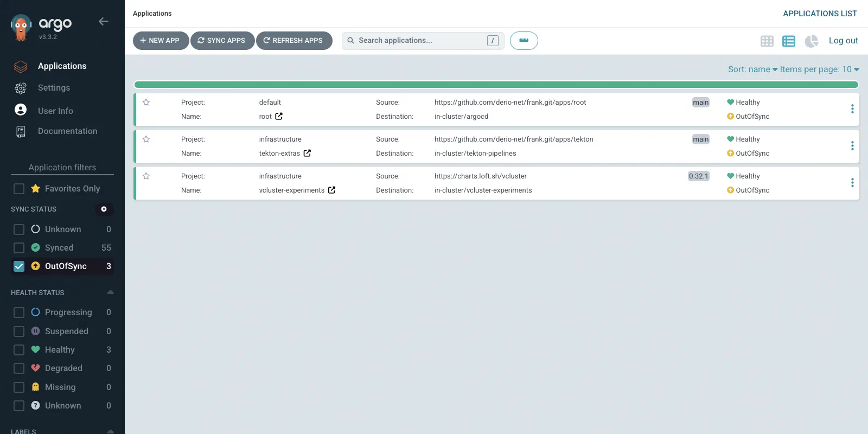Click the REFRESH APPS button

294,41
